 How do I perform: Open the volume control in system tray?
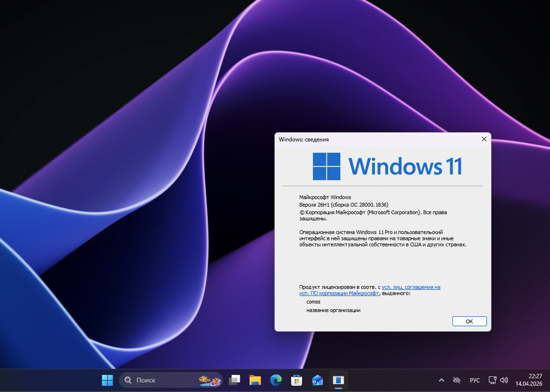[x=505, y=380]
